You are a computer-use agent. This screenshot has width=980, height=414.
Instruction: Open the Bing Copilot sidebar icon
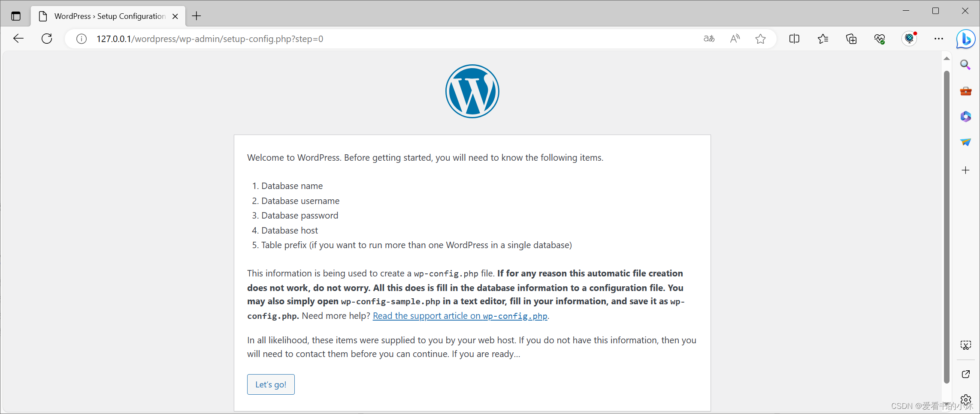click(x=966, y=39)
